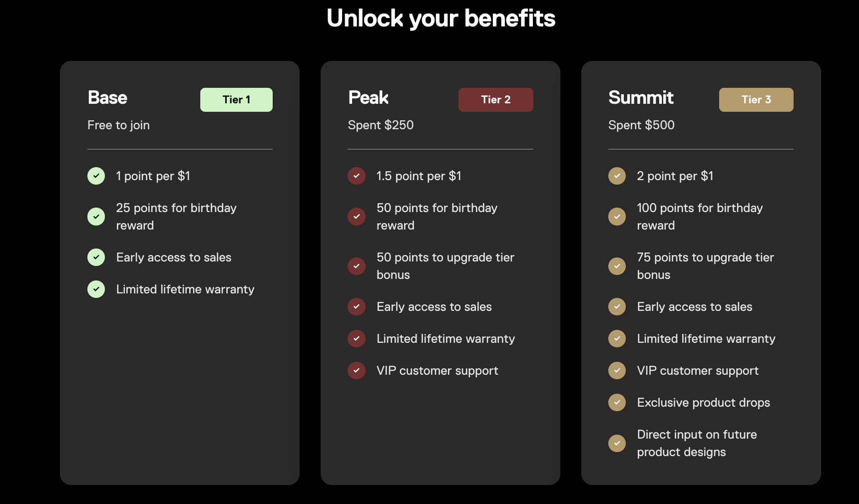Select the Summit tier heading
The width and height of the screenshot is (859, 504).
641,98
